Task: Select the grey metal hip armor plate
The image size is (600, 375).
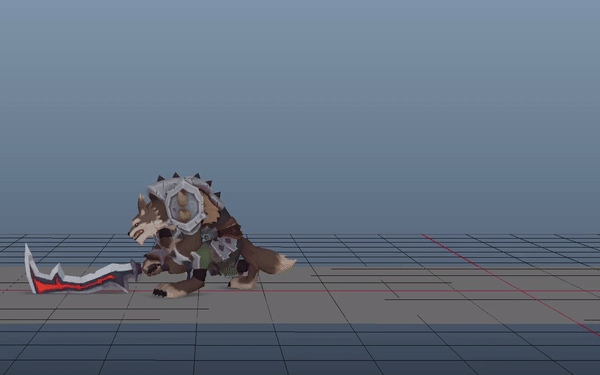Action: [225, 248]
